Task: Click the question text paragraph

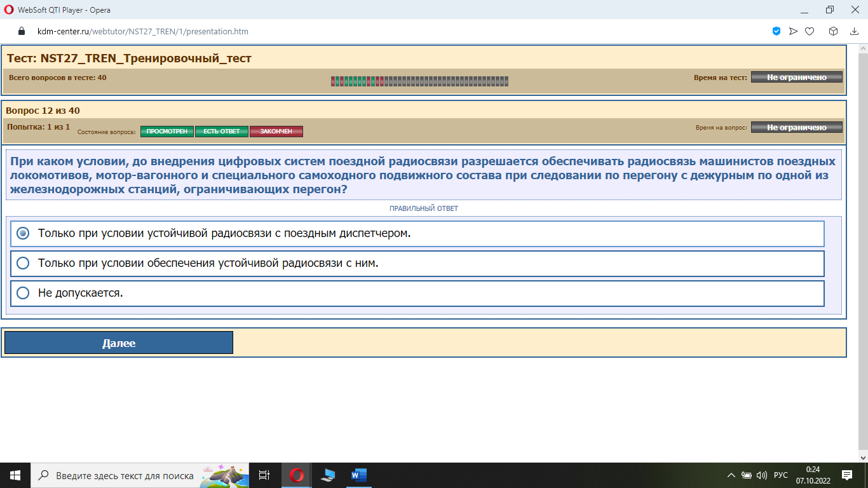Action: [423, 175]
